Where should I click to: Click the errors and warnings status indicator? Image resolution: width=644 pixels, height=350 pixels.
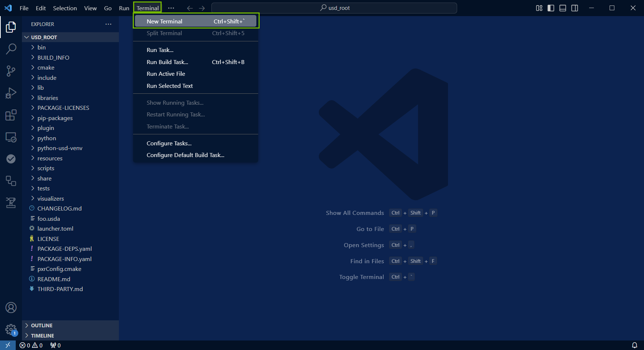coord(31,345)
